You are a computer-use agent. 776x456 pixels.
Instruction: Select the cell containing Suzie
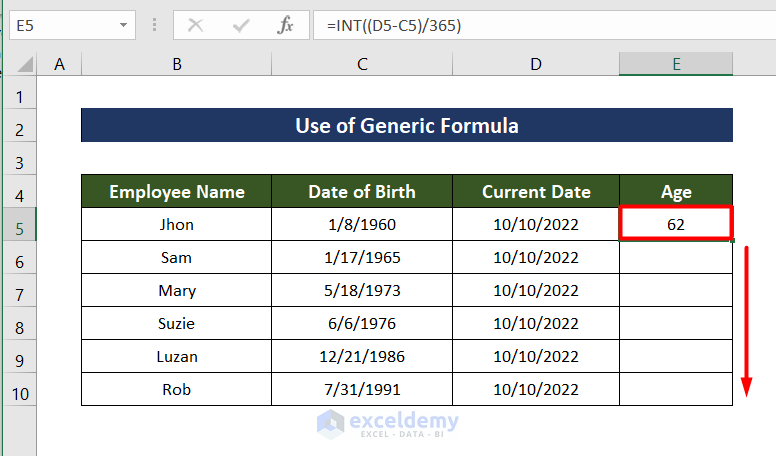(x=176, y=324)
